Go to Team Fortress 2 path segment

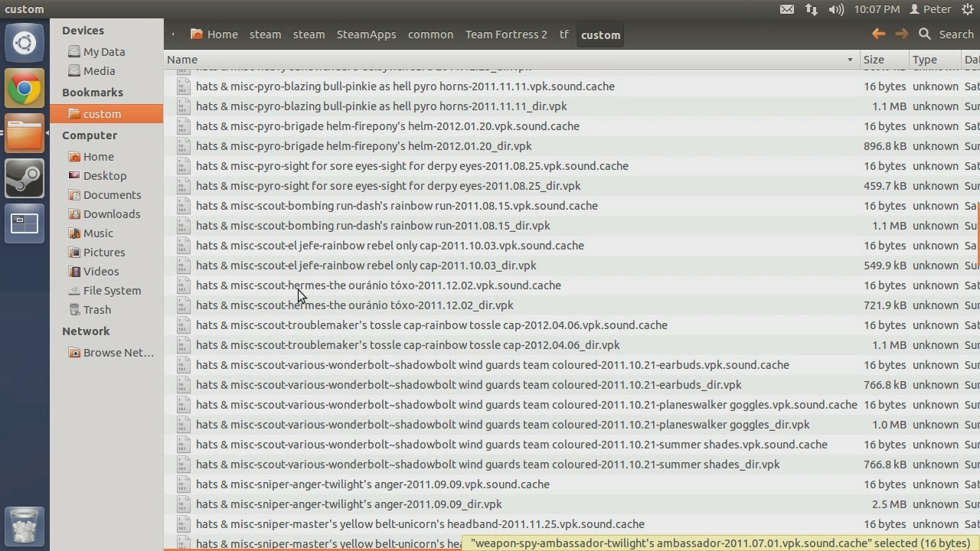click(506, 34)
